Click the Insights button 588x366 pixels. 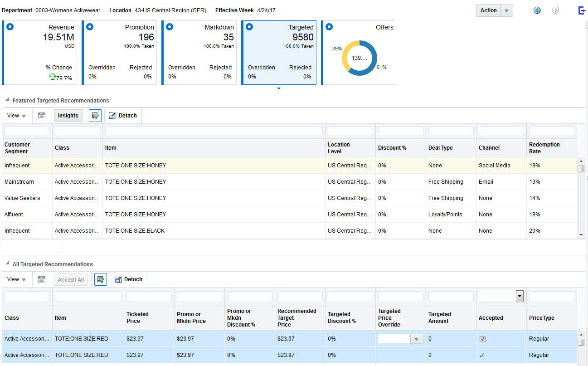(x=68, y=116)
